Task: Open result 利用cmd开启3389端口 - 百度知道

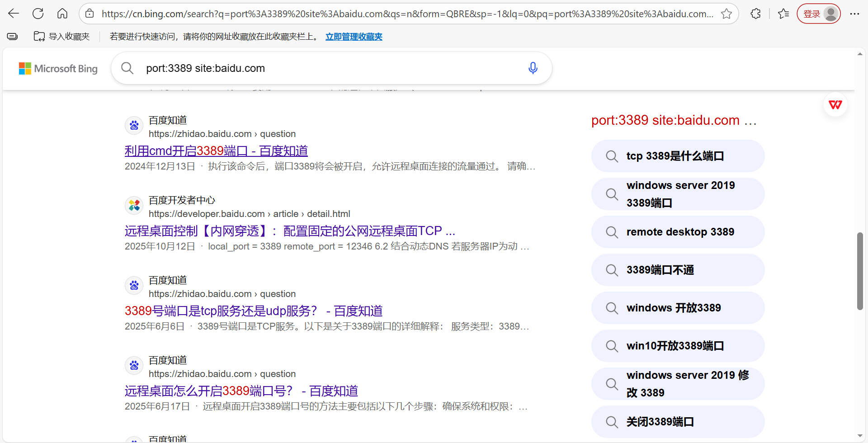Action: tap(216, 151)
